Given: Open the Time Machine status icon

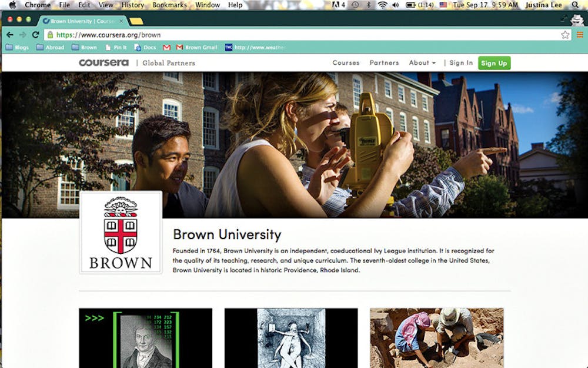Looking at the screenshot, I should (x=355, y=5).
